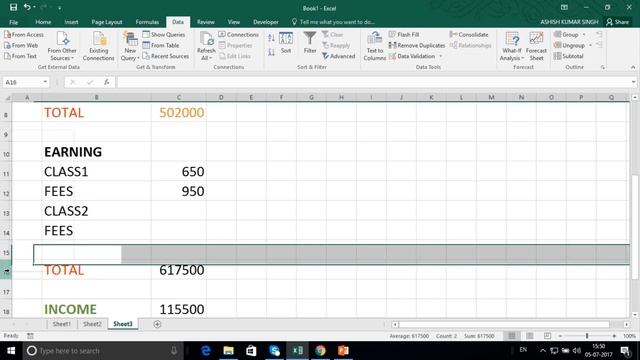Switch to the Insert tab

point(71,22)
